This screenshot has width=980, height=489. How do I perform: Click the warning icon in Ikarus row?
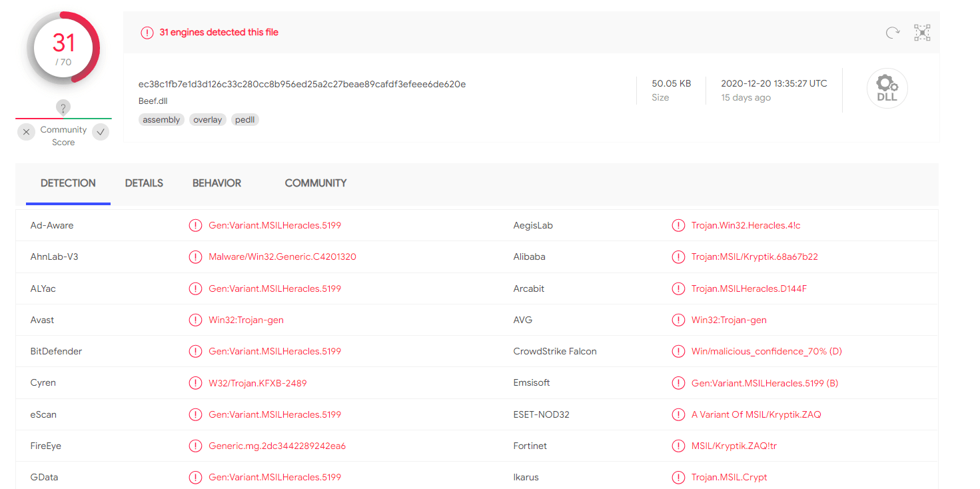tap(678, 477)
